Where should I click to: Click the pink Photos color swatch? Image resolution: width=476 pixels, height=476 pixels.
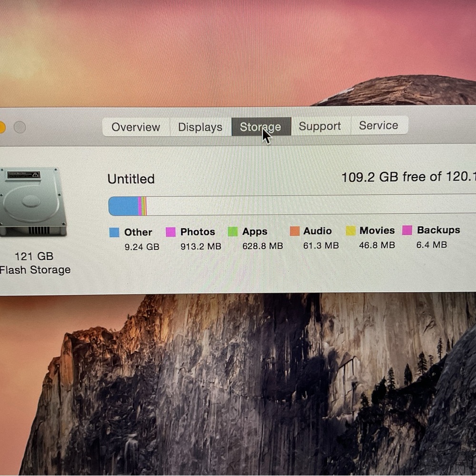[170, 232]
